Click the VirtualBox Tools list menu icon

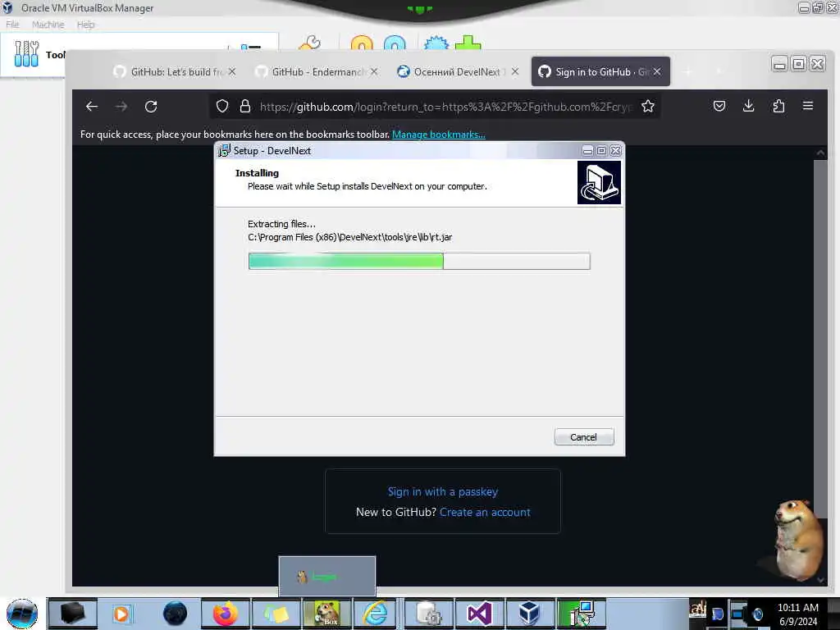tap(251, 47)
